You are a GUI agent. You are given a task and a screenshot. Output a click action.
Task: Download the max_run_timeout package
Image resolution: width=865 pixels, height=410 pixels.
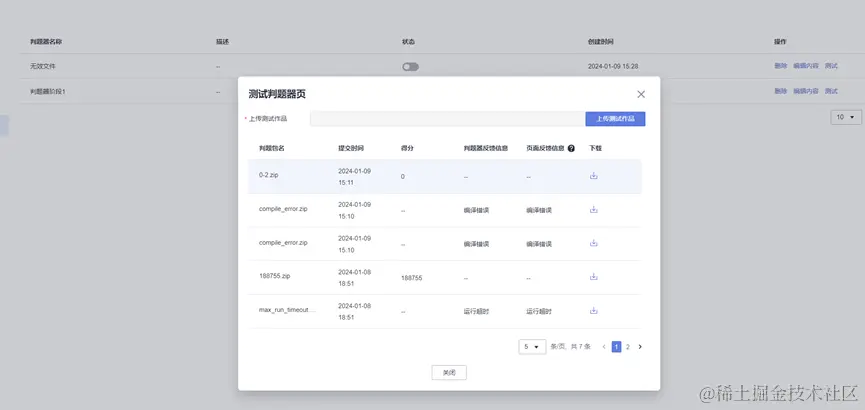pyautogui.click(x=594, y=311)
